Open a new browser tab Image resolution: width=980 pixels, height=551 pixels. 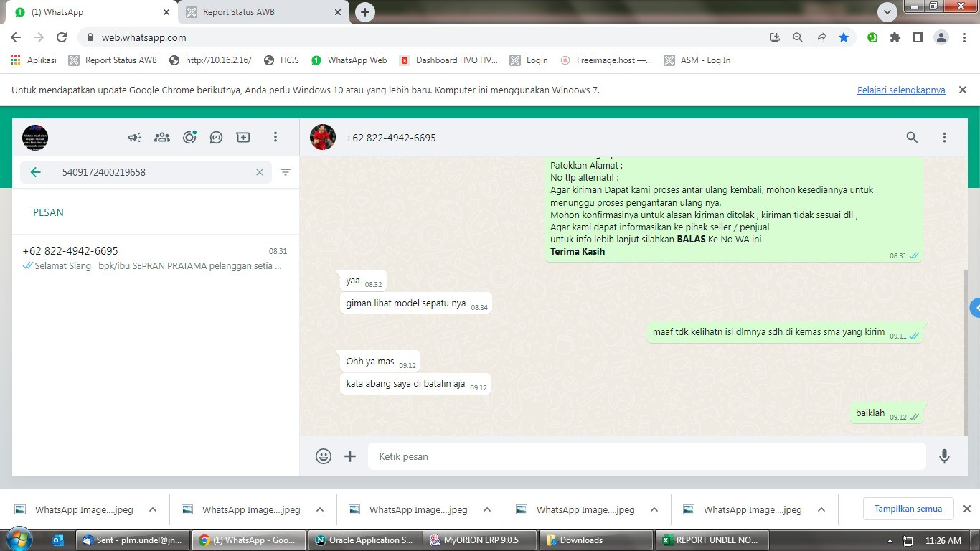pos(365,12)
